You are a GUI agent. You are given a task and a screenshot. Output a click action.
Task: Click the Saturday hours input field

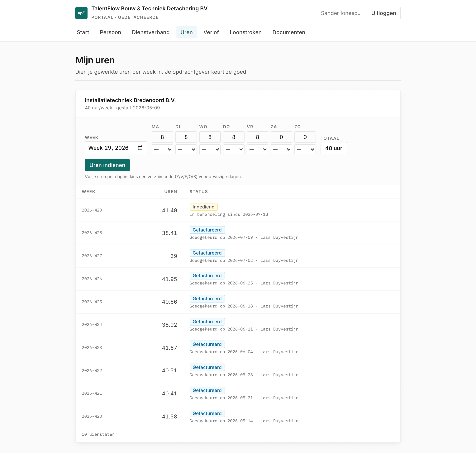(281, 137)
